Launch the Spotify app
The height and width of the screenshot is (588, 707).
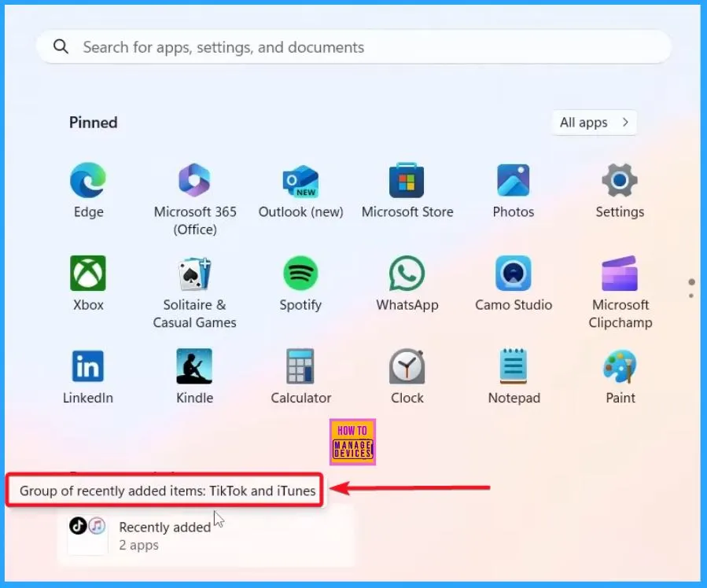click(300, 285)
